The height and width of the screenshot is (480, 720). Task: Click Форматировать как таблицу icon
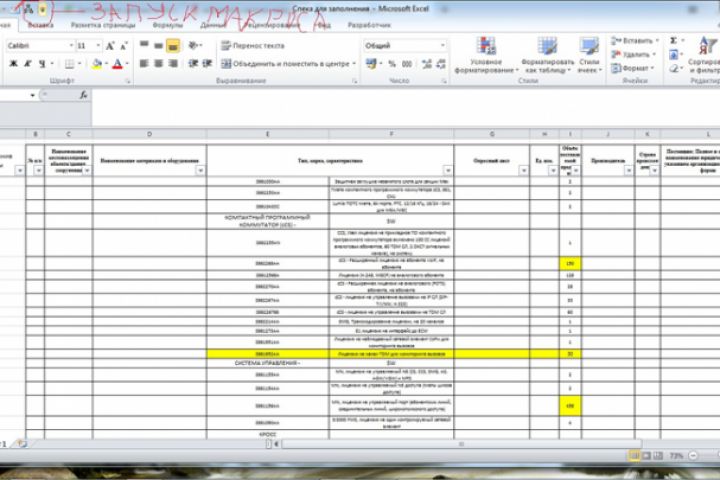547,46
